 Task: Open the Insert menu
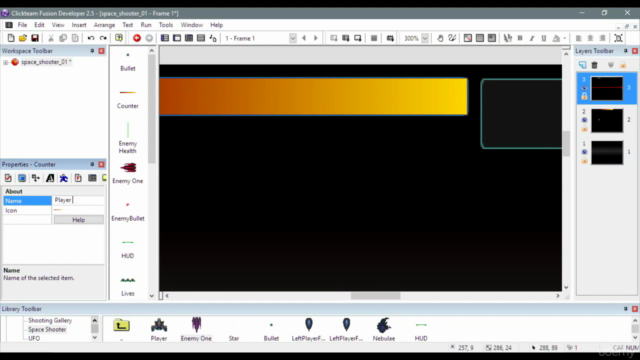click(x=79, y=25)
